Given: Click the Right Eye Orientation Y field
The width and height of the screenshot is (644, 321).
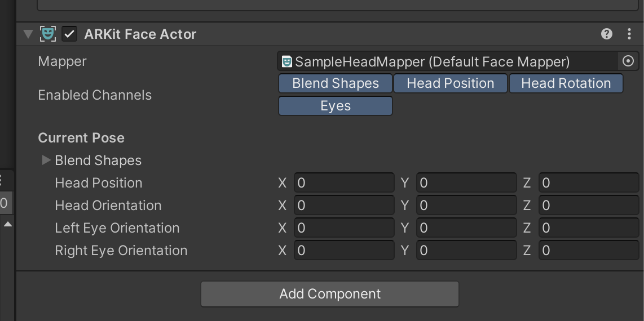Looking at the screenshot, I should pyautogui.click(x=466, y=251).
